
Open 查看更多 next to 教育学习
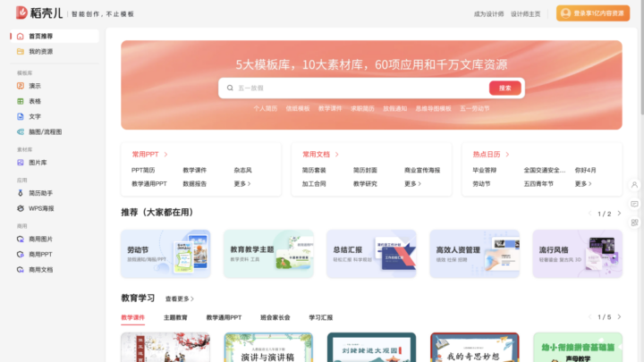180,299
